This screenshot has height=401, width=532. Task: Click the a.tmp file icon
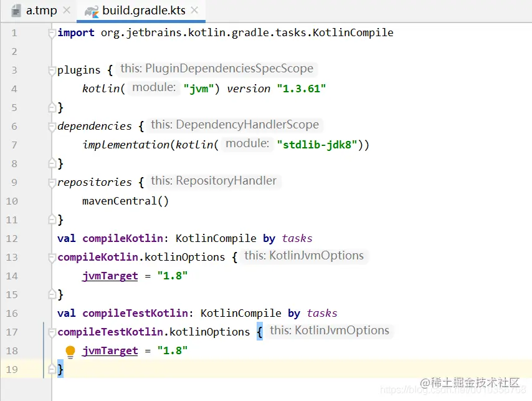(x=16, y=11)
